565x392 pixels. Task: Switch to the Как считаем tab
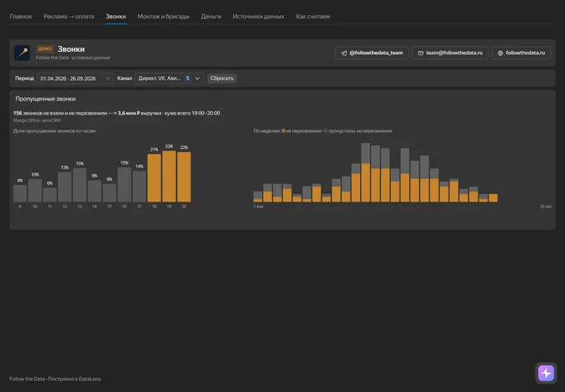pos(313,16)
